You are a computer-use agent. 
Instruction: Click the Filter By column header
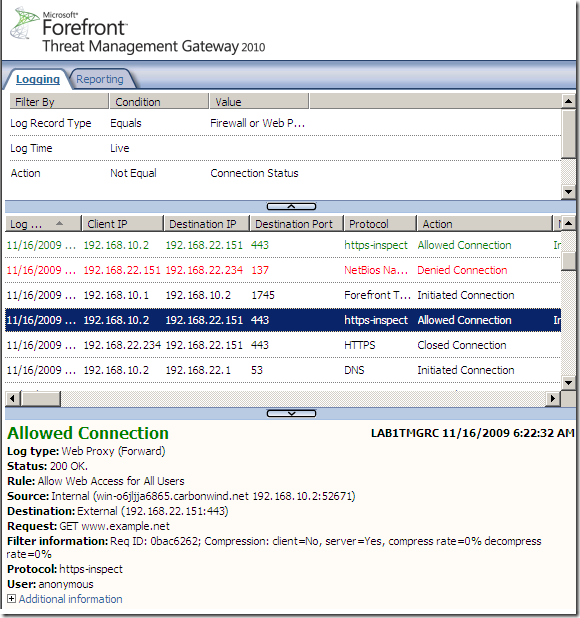tap(59, 101)
